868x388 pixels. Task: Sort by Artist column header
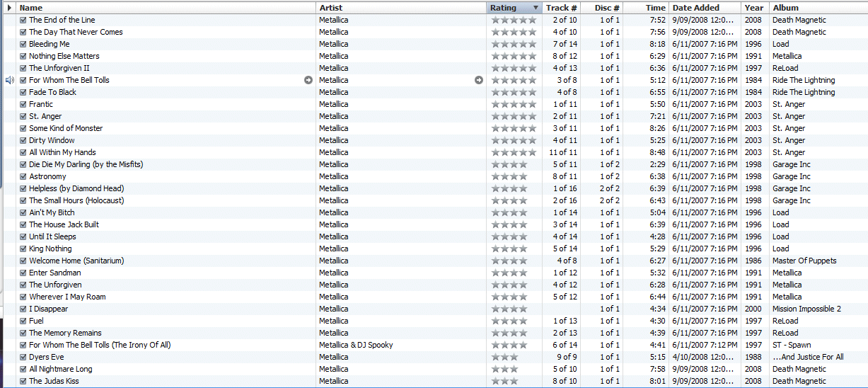[x=401, y=8]
